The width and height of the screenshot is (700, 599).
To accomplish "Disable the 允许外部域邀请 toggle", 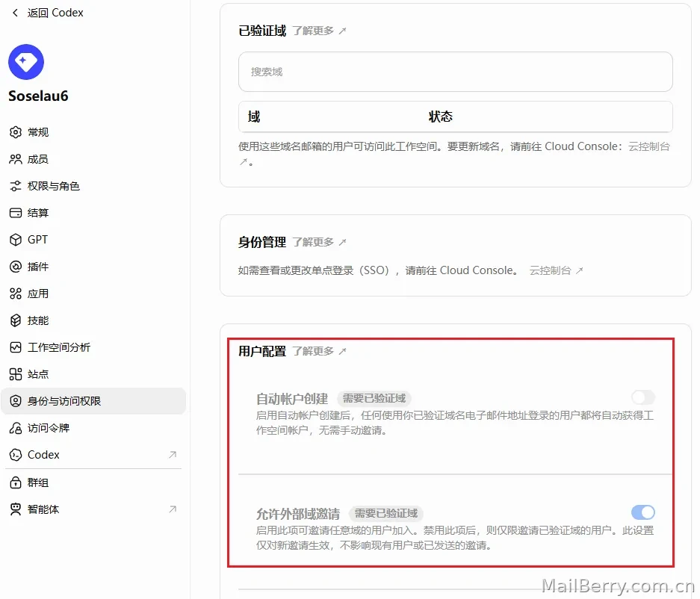I will pyautogui.click(x=643, y=512).
